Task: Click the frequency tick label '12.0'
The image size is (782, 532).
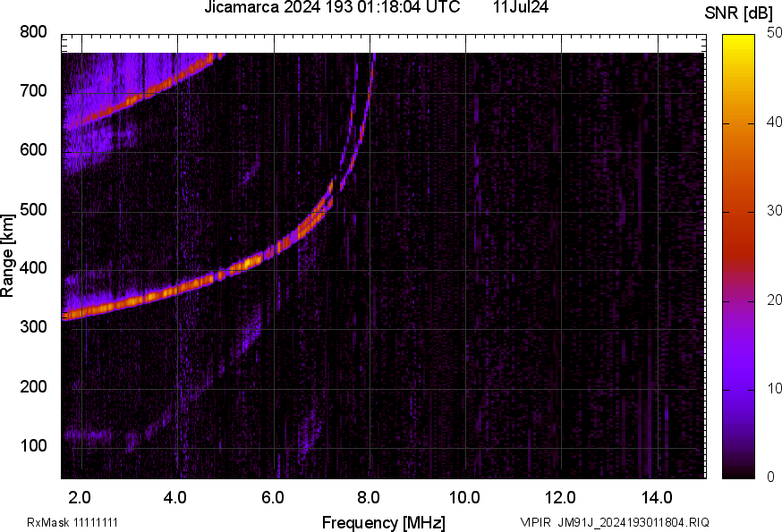Action: [561, 497]
